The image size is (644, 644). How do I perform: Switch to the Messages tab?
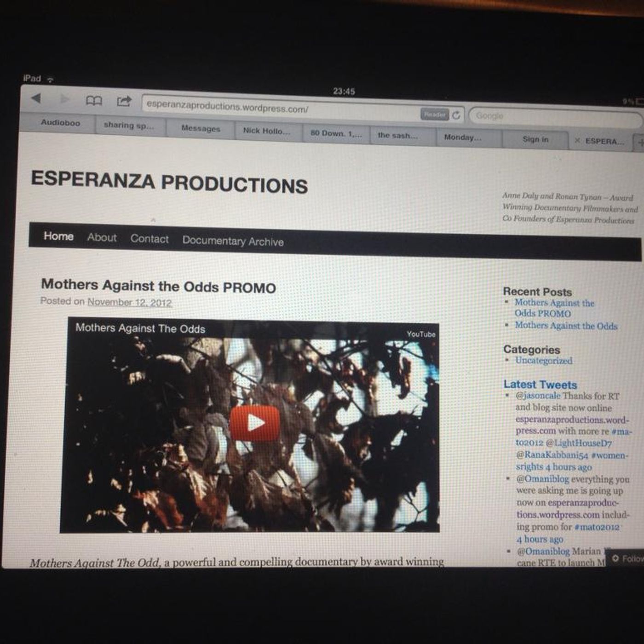(x=201, y=129)
